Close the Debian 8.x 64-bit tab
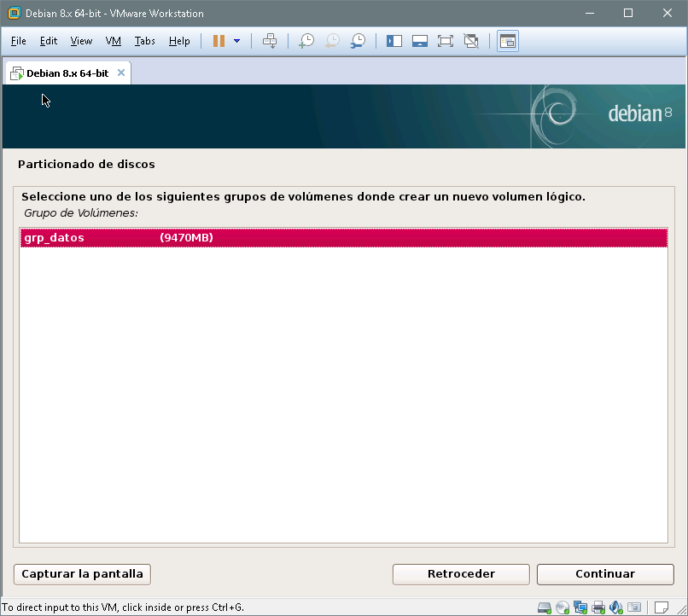The width and height of the screenshot is (688, 616). click(121, 73)
